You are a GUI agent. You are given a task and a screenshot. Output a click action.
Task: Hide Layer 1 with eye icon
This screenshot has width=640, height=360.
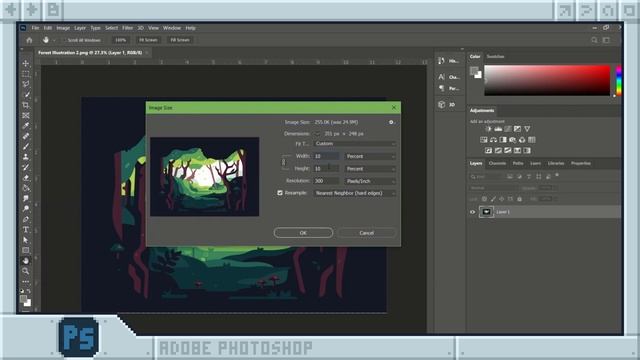473,212
